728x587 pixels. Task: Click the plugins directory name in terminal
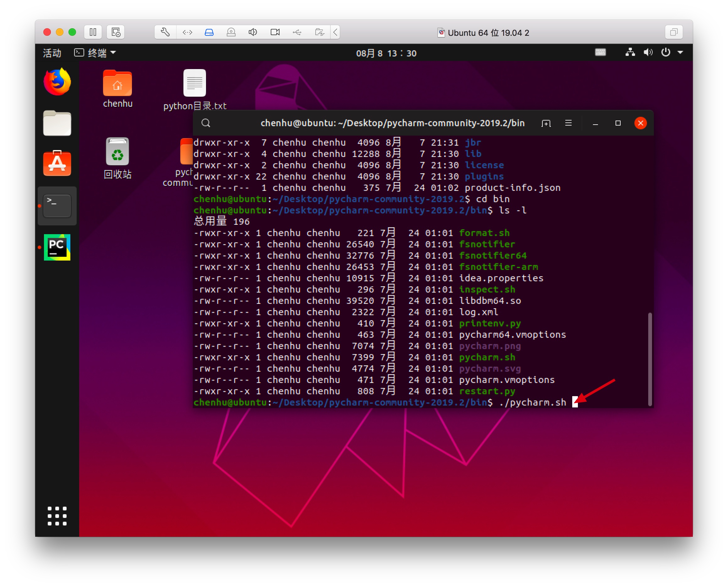pyautogui.click(x=484, y=176)
